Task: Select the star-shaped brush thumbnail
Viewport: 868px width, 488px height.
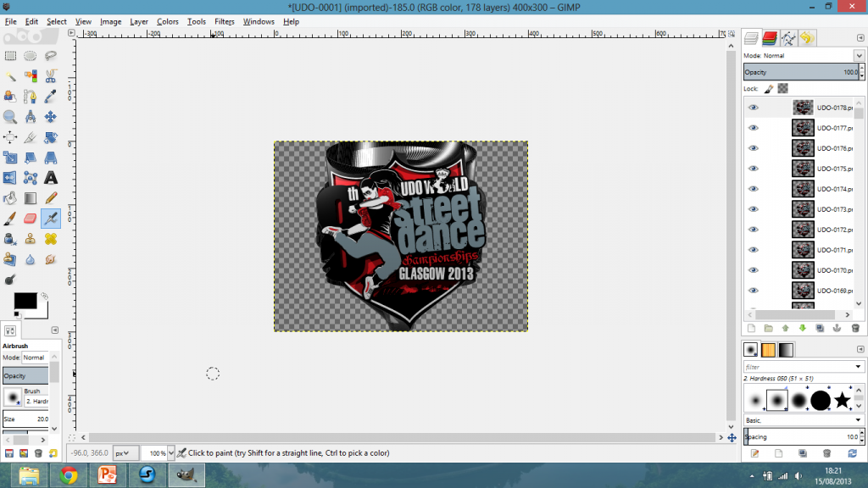Action: 842,400
